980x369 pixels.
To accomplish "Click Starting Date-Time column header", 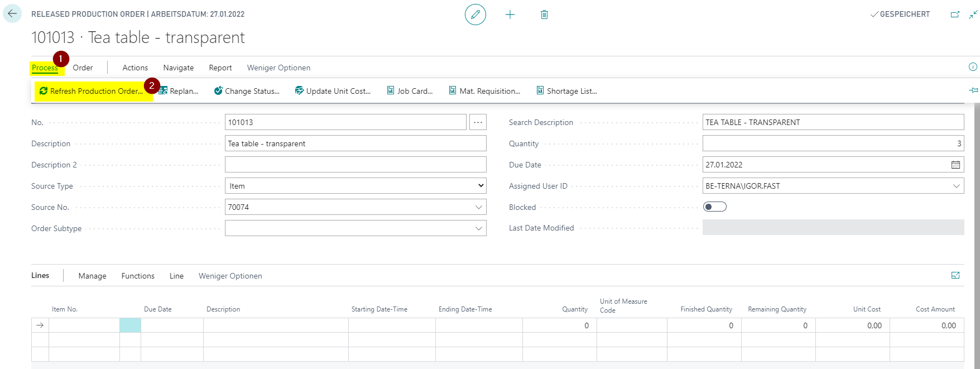I will [x=379, y=309].
